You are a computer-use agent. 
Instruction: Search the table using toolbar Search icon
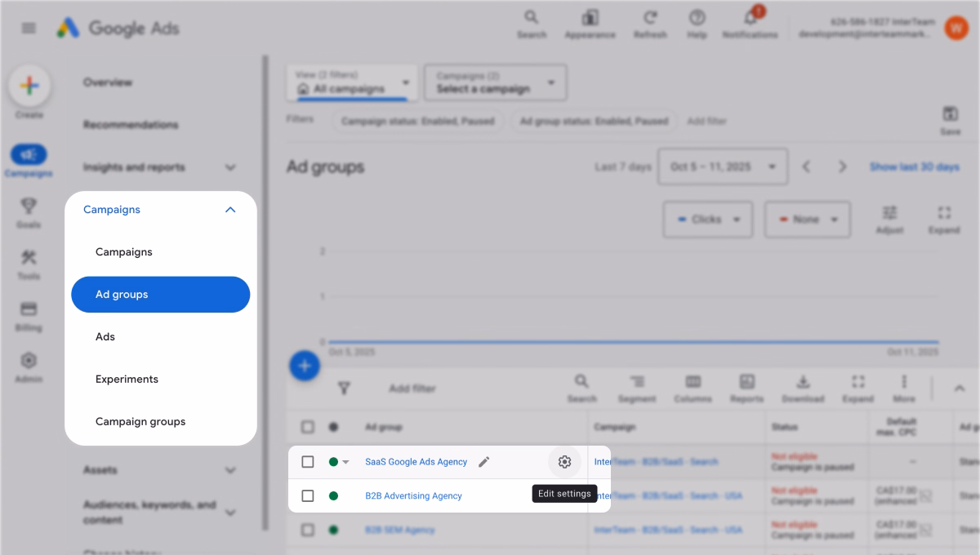(x=581, y=388)
